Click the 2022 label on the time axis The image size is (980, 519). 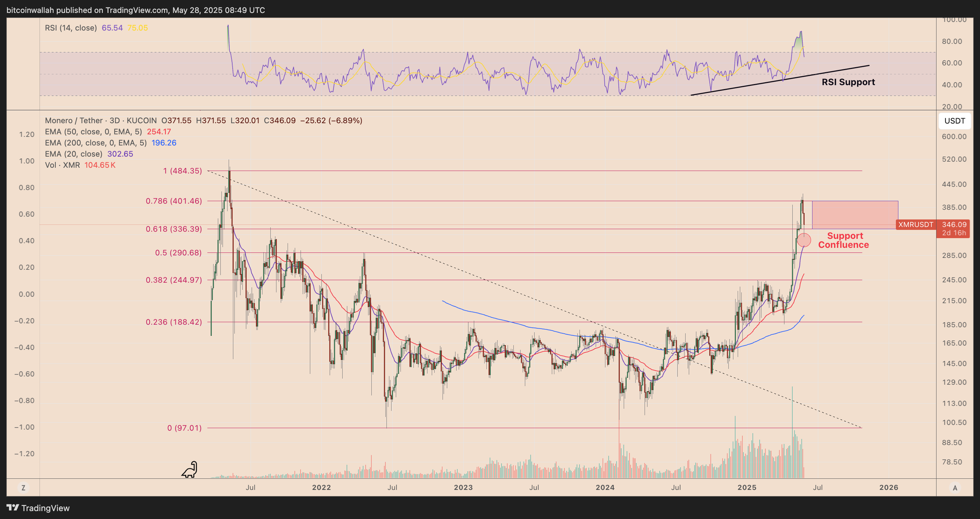321,487
